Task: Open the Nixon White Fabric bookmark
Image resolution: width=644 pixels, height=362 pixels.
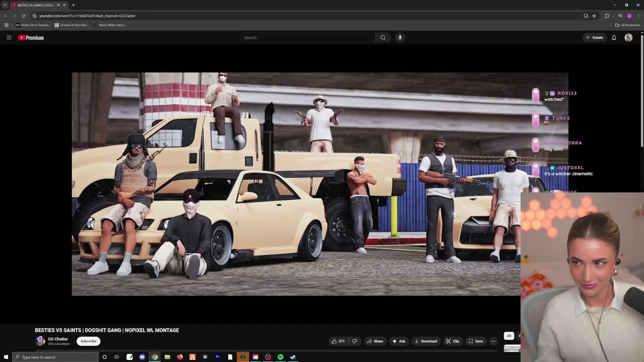Action: pyautogui.click(x=110, y=25)
